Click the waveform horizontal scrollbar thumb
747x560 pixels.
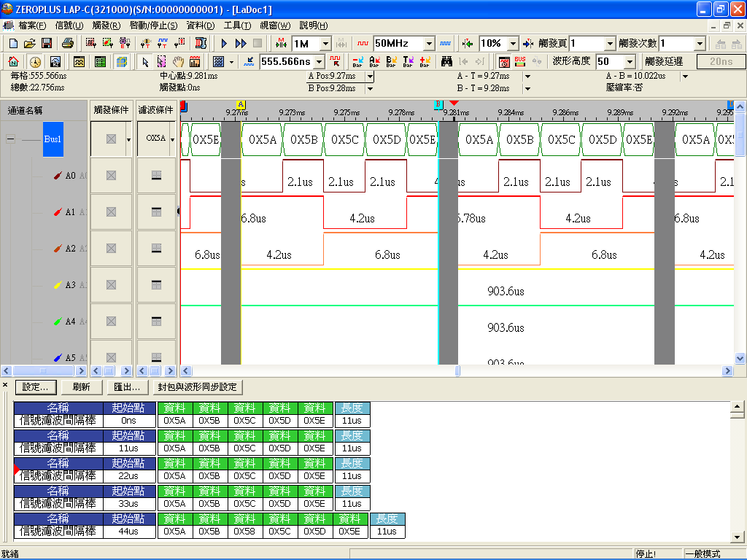(457, 370)
